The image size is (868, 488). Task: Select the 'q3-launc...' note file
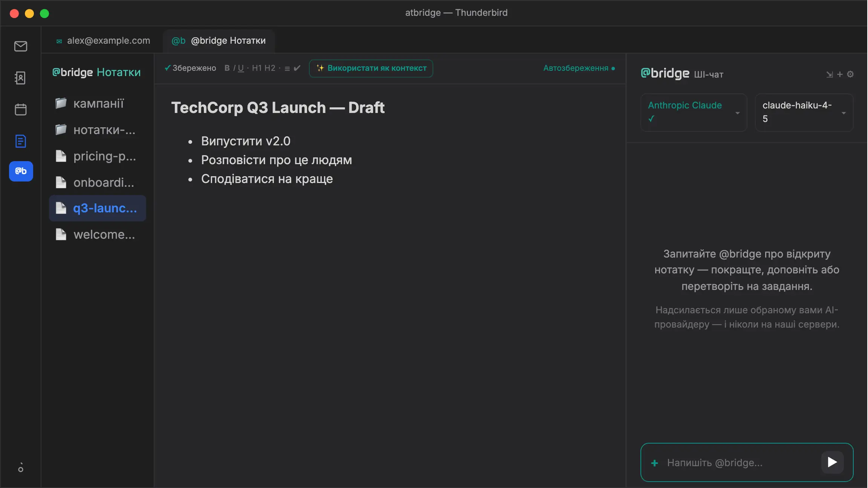[98, 208]
